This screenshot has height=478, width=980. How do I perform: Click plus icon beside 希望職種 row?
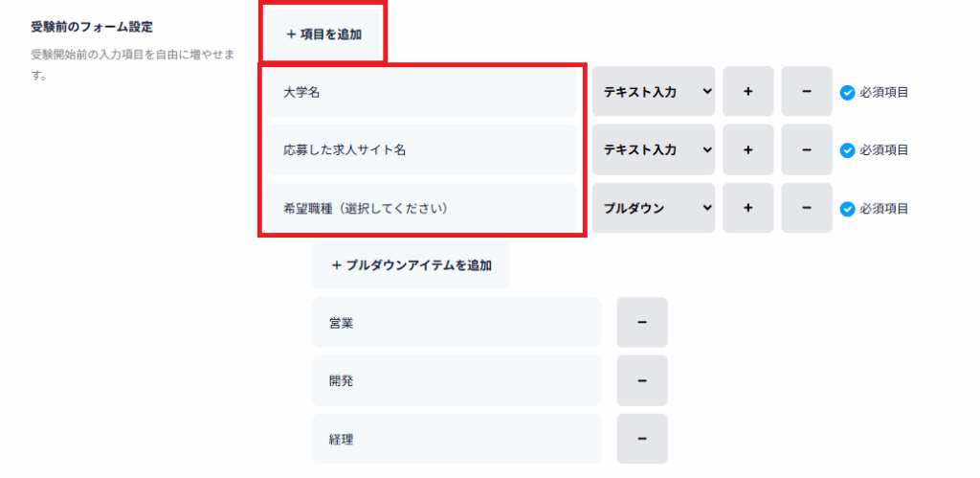pyautogui.click(x=748, y=208)
